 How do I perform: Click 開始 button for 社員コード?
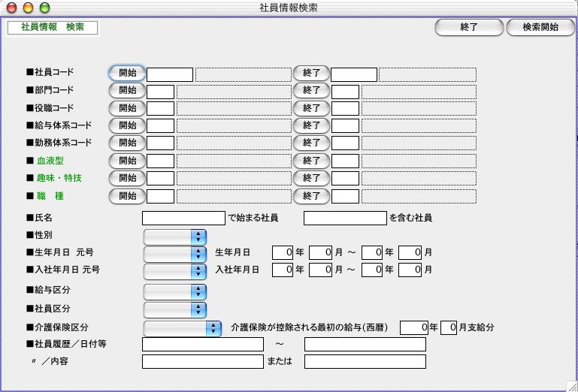[x=127, y=74]
